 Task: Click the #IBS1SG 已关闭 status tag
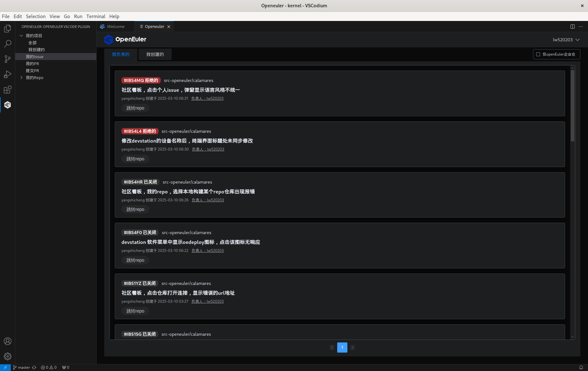140,334
